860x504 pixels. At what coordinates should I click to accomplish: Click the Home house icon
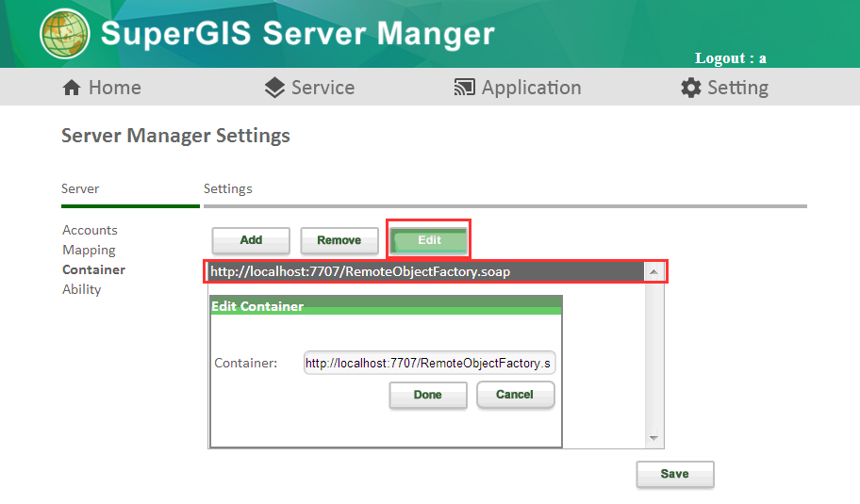point(72,88)
